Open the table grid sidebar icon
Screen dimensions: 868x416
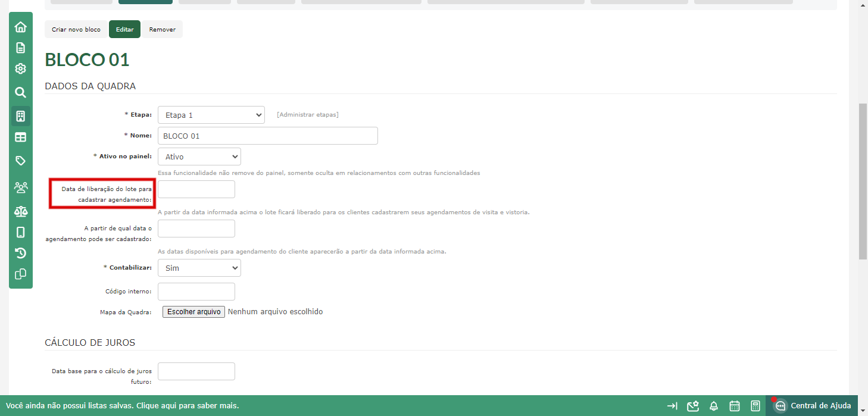pyautogui.click(x=20, y=137)
